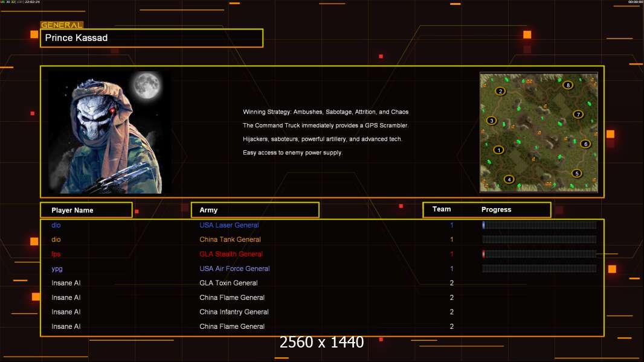The width and height of the screenshot is (644, 362).
Task: Select start position marker 3 on minimap
Action: 492,121
